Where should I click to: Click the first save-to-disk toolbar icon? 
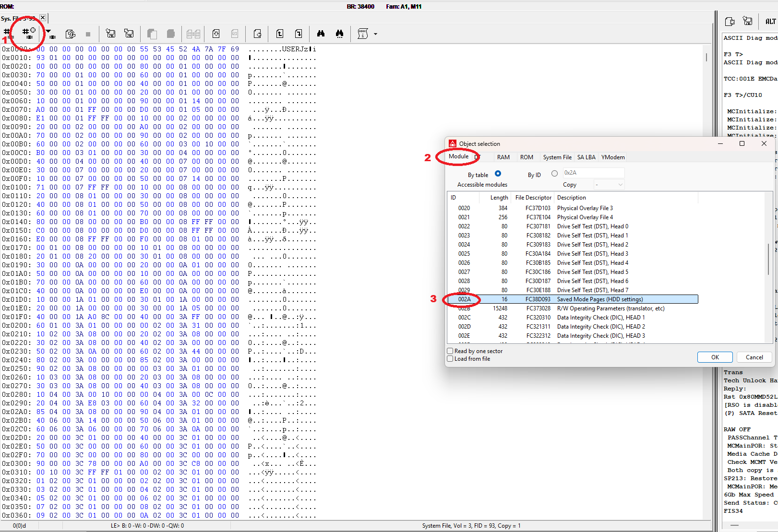pos(110,34)
